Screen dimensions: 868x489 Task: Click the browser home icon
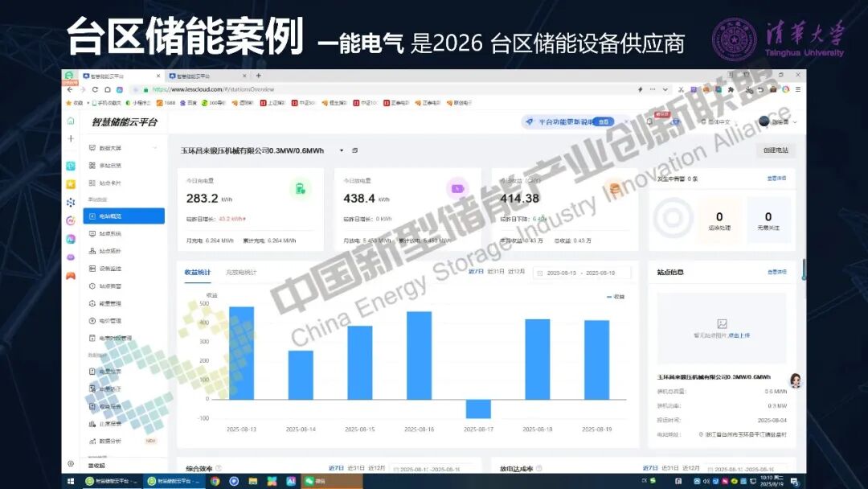point(108,89)
